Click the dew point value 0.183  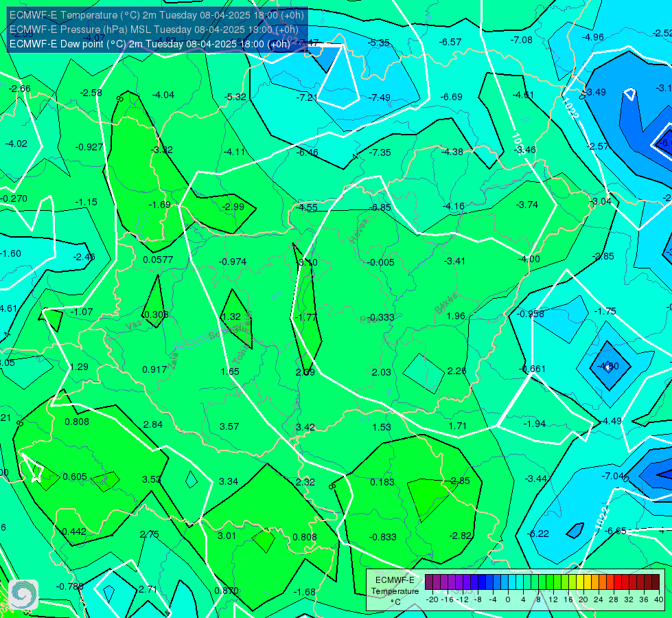(382, 482)
